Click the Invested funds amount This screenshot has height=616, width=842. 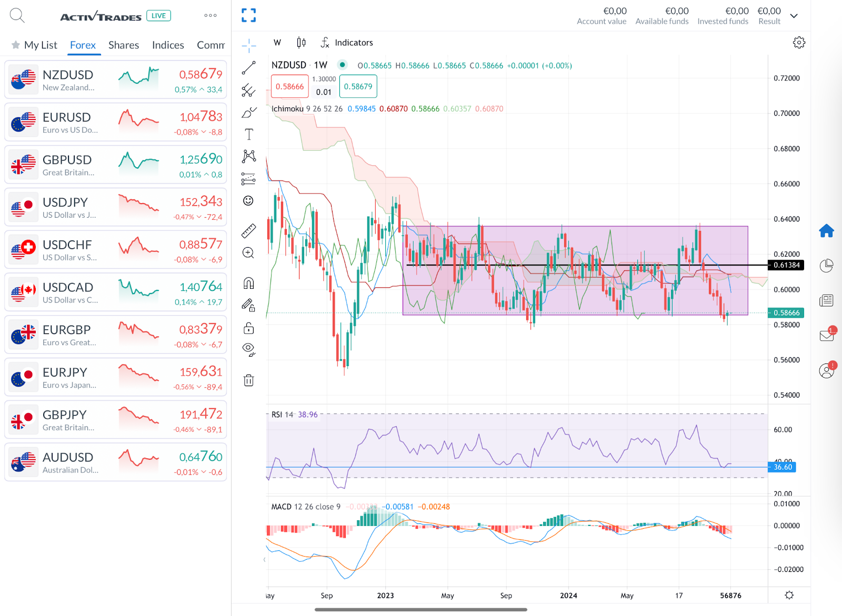tap(737, 11)
